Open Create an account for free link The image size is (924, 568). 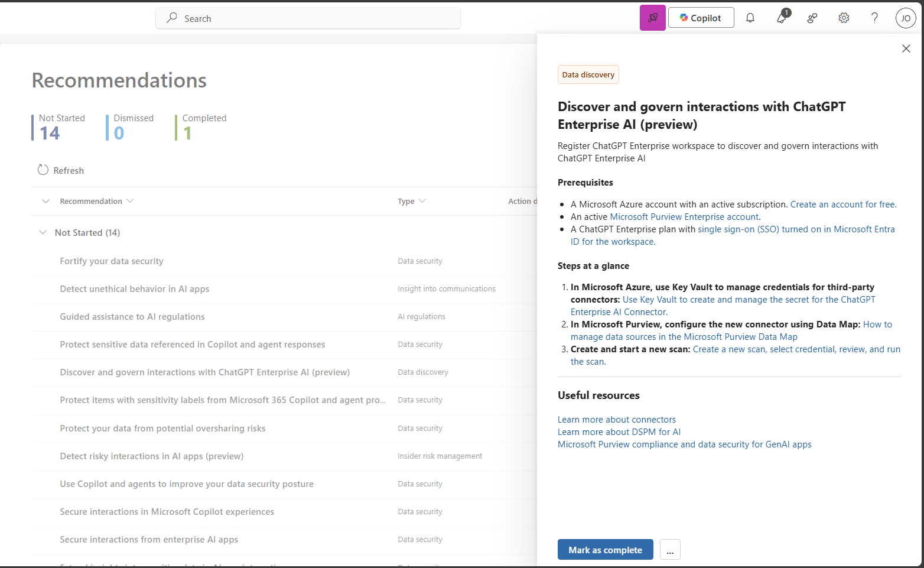pyautogui.click(x=843, y=204)
